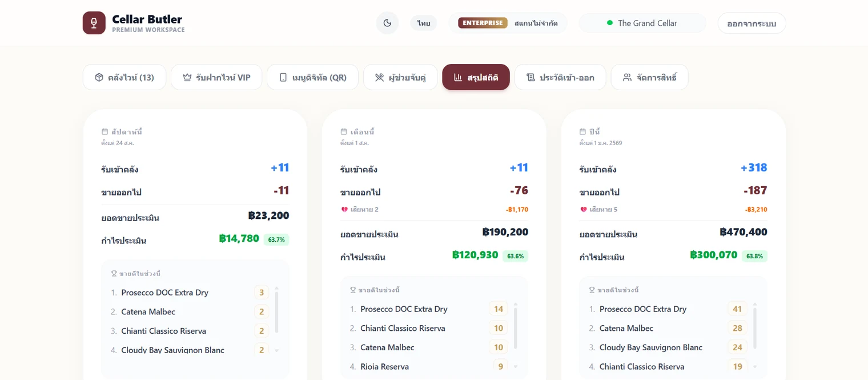Select Catena Malbec in the สัปดาห์นี้ list

point(148,312)
